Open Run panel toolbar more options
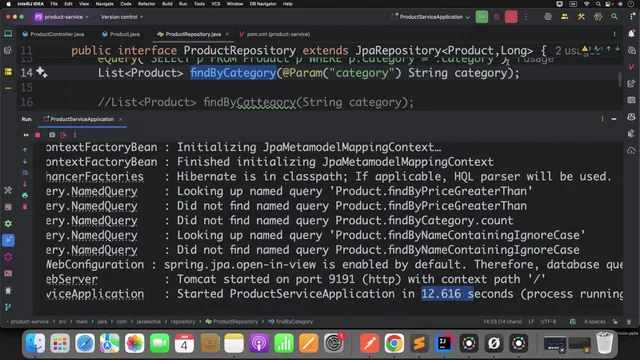This screenshot has width=640, height=360. point(75,135)
